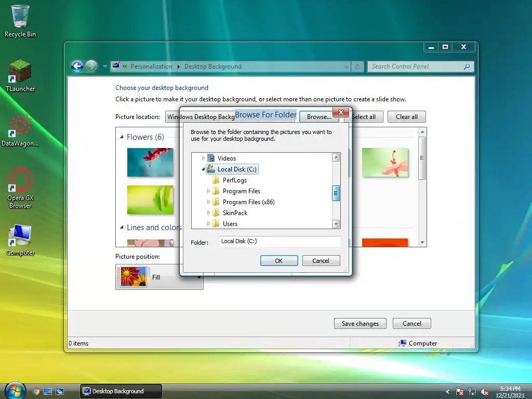532x399 pixels.
Task: Click the Program Files folder icon
Action: 216,191
